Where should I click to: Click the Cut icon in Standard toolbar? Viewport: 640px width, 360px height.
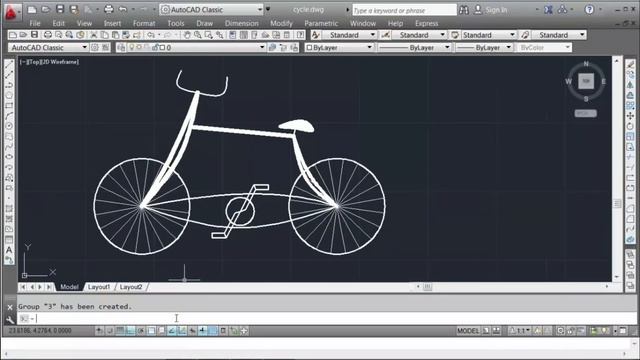coord(94,35)
